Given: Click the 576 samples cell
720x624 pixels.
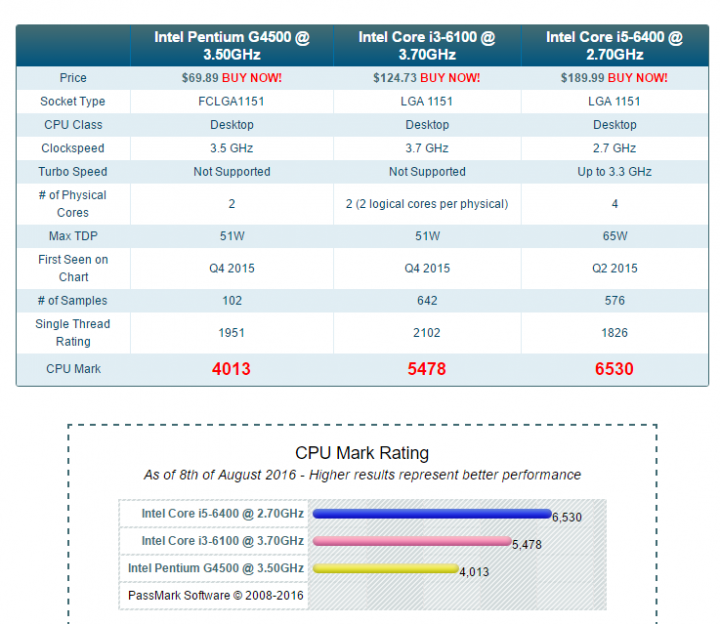Looking at the screenshot, I should click(x=615, y=301).
